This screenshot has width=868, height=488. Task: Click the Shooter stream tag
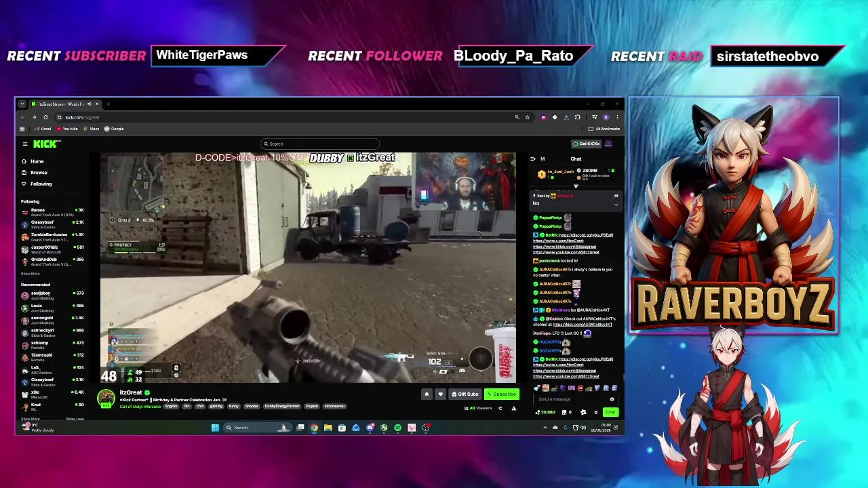coord(252,406)
